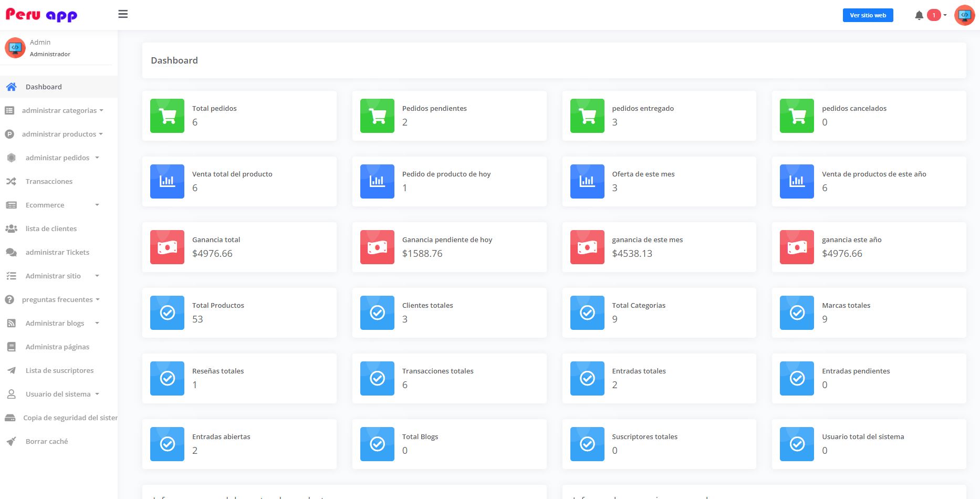Click the Entradas abiertas check icon
980x499 pixels.
[x=167, y=444]
